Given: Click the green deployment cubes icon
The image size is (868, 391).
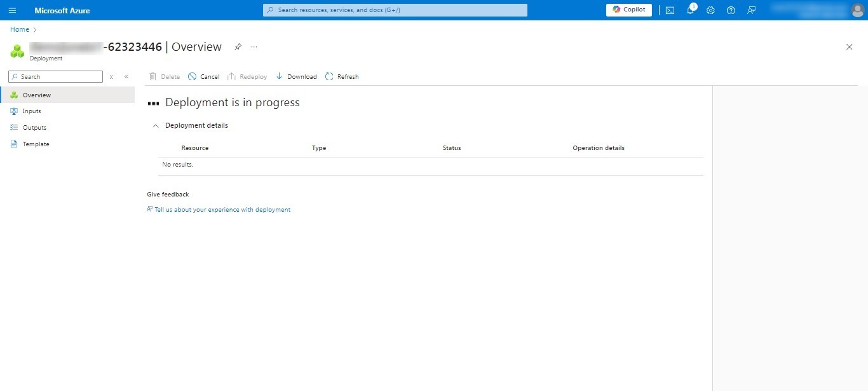Looking at the screenshot, I should [17, 51].
